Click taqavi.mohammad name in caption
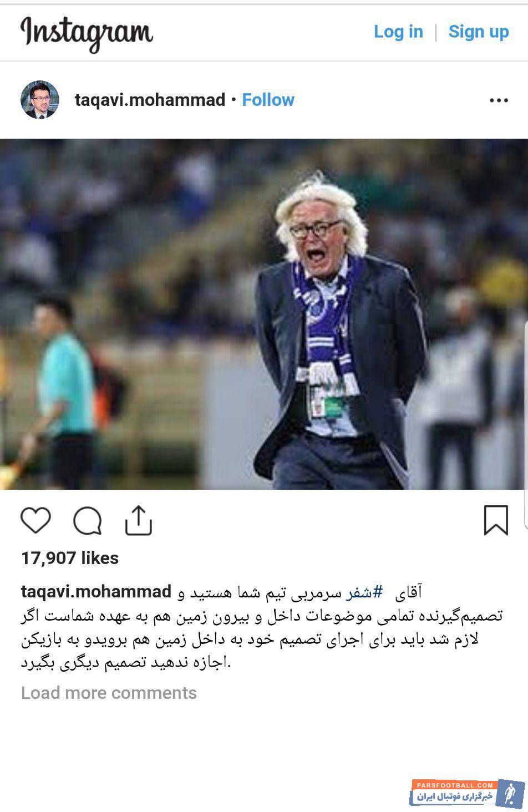Image resolution: width=528 pixels, height=812 pixels. 96,592
